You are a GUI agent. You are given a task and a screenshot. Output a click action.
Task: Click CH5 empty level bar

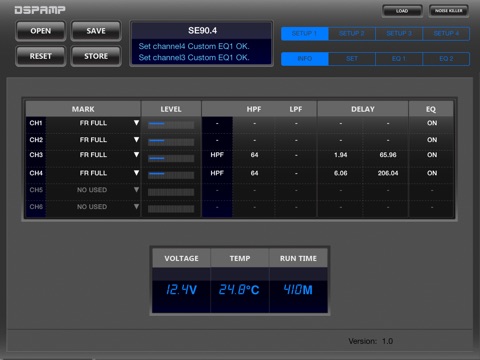coord(171,192)
